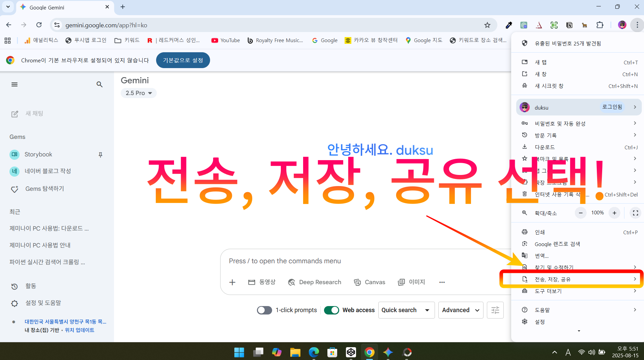Open 활동 in the sidebar
644x360 pixels.
coord(24,286)
